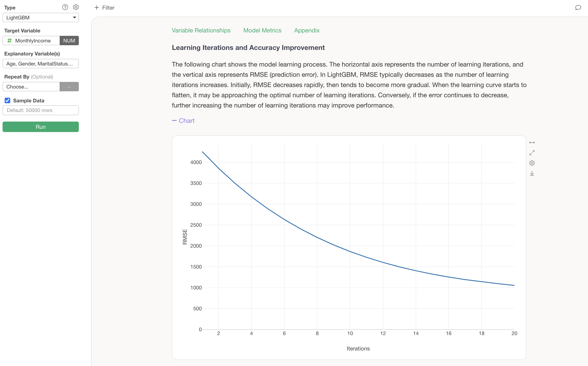588x366 pixels.
Task: Collapse the Chart section
Action: pyautogui.click(x=183, y=121)
